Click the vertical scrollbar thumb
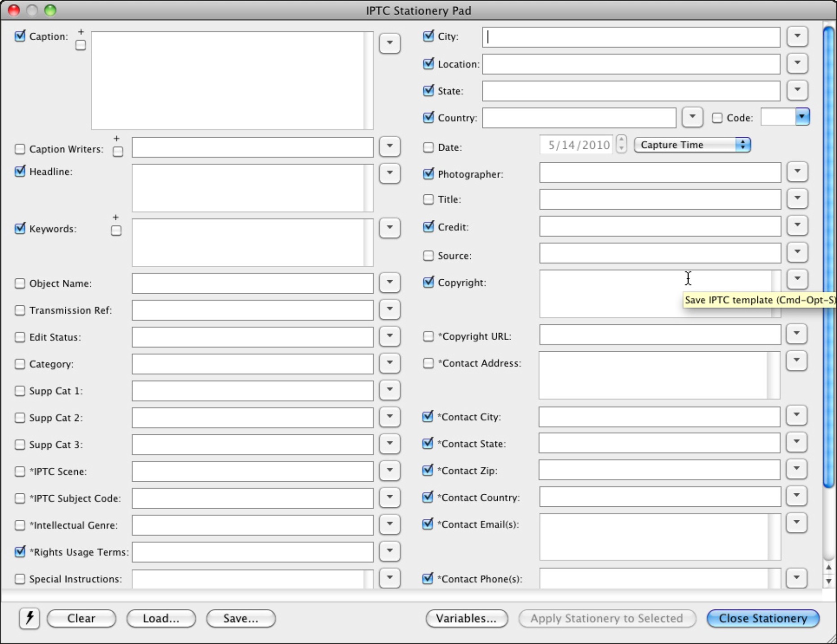This screenshot has height=644, width=837. (829, 257)
